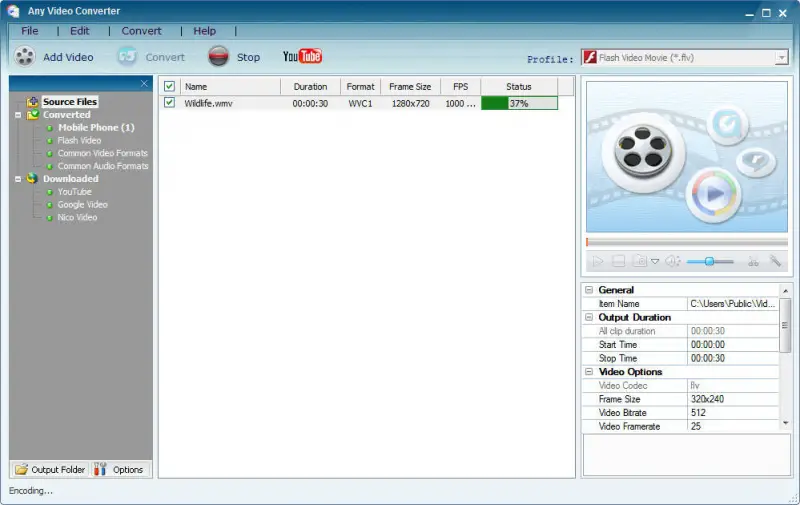Image resolution: width=800 pixels, height=505 pixels.
Task: Click the Output Folder icon
Action: tap(21, 469)
